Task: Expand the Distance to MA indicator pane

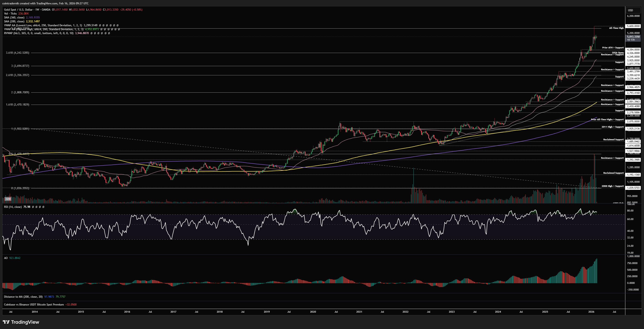Action: pyautogui.click(x=23, y=297)
